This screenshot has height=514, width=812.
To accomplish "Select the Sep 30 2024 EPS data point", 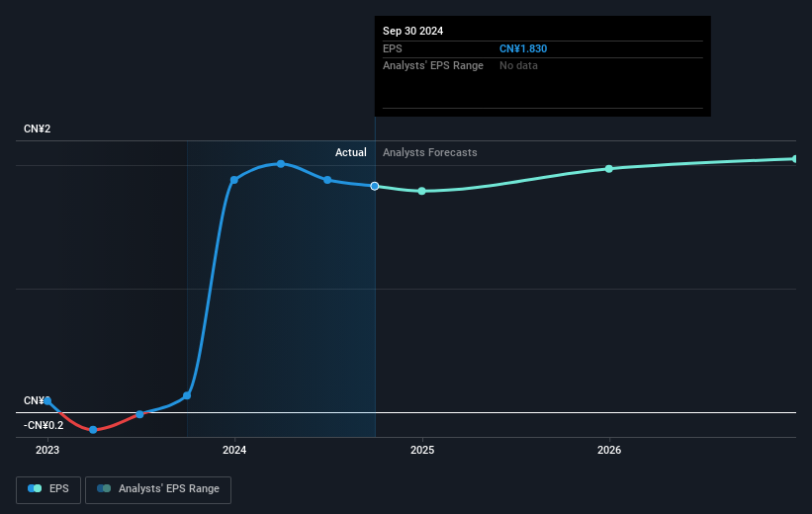I will coord(375,186).
